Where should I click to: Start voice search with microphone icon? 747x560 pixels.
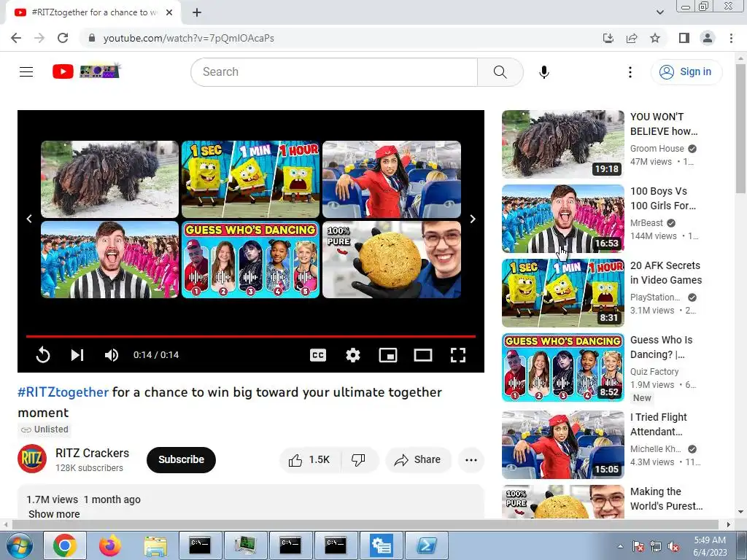pyautogui.click(x=543, y=72)
